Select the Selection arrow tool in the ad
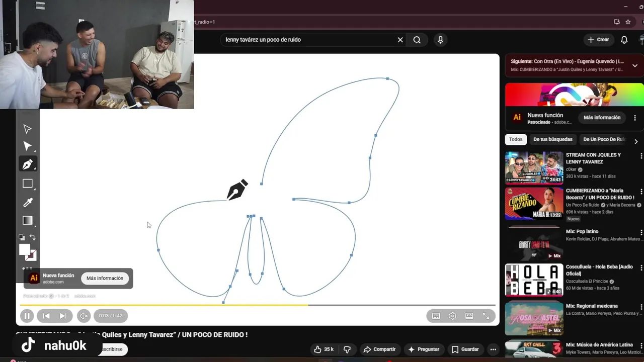The height and width of the screenshot is (362, 644). [x=28, y=129]
